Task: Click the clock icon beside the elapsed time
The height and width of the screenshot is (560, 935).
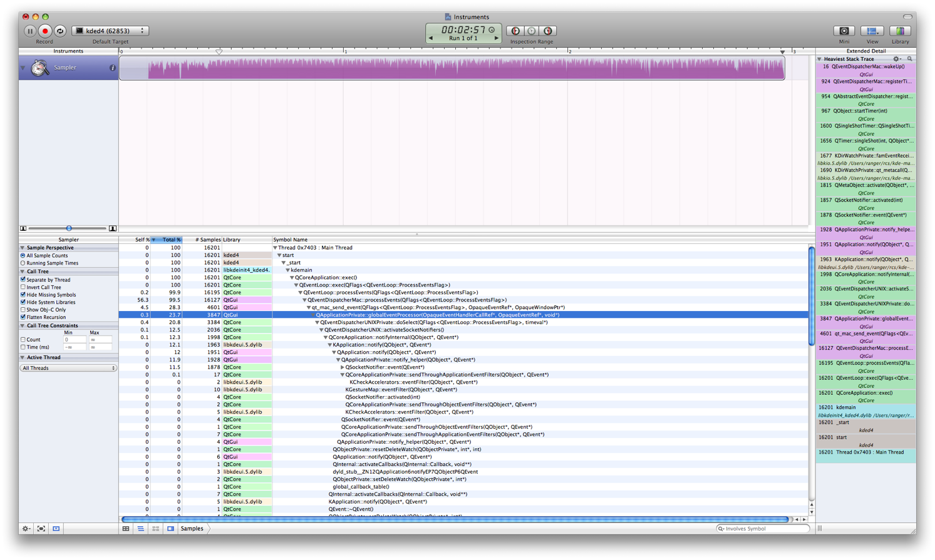Action: (x=492, y=29)
